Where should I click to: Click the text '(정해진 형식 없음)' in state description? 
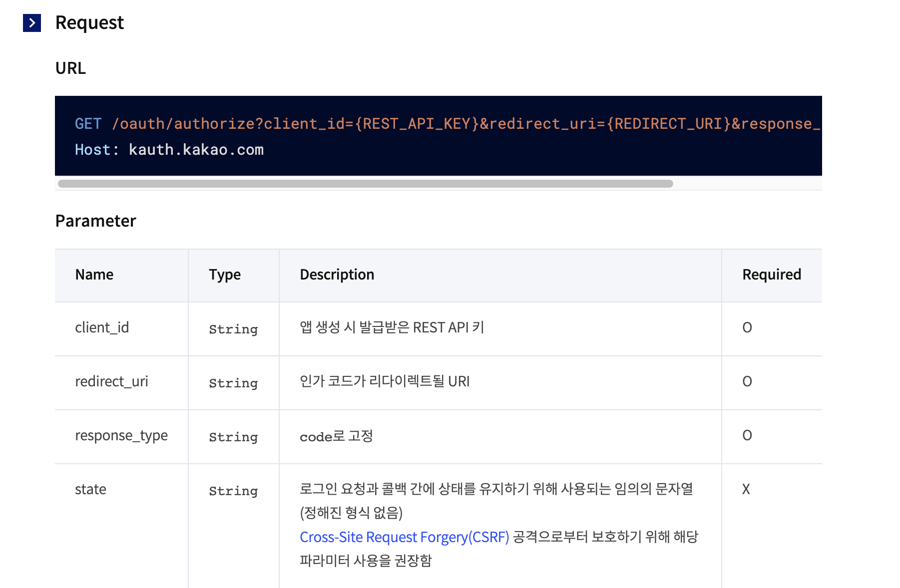click(x=351, y=513)
